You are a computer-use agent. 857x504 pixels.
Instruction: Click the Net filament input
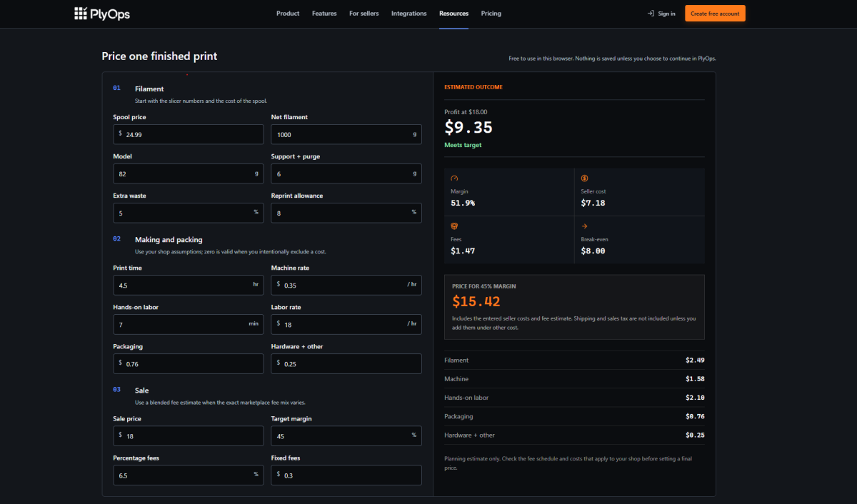pyautogui.click(x=346, y=134)
